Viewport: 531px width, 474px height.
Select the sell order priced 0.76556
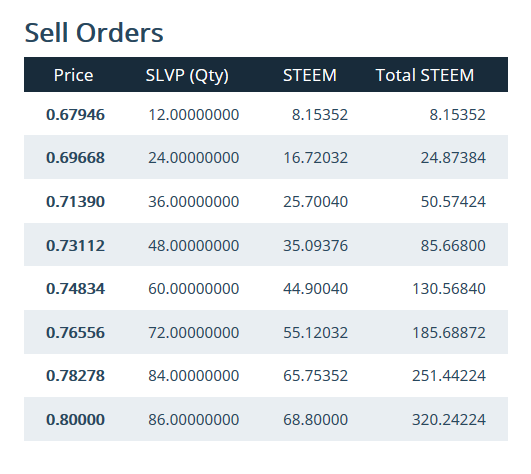point(266,332)
